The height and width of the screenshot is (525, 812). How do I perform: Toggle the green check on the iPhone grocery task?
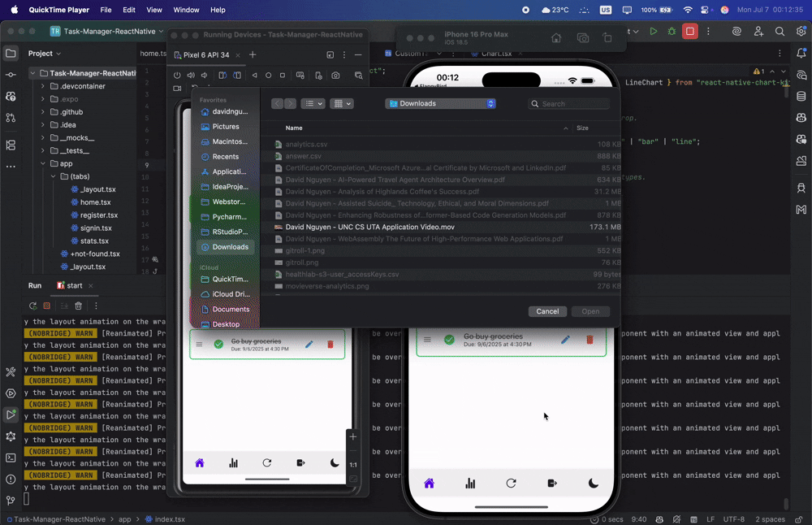pyautogui.click(x=449, y=340)
